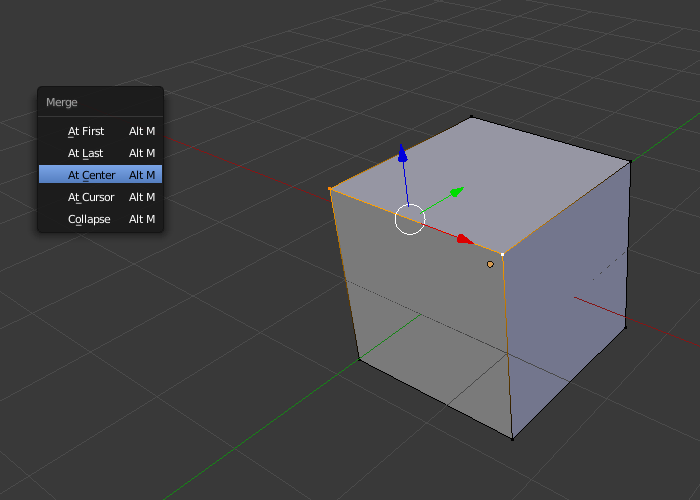Select Collapse in Merge menu
Screen dimensions: 700x500
click(100, 219)
